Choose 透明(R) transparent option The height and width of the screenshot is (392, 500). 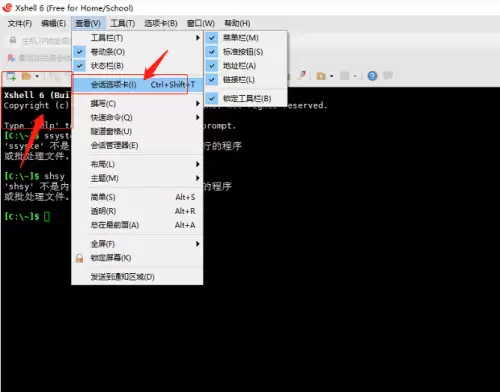137,211
